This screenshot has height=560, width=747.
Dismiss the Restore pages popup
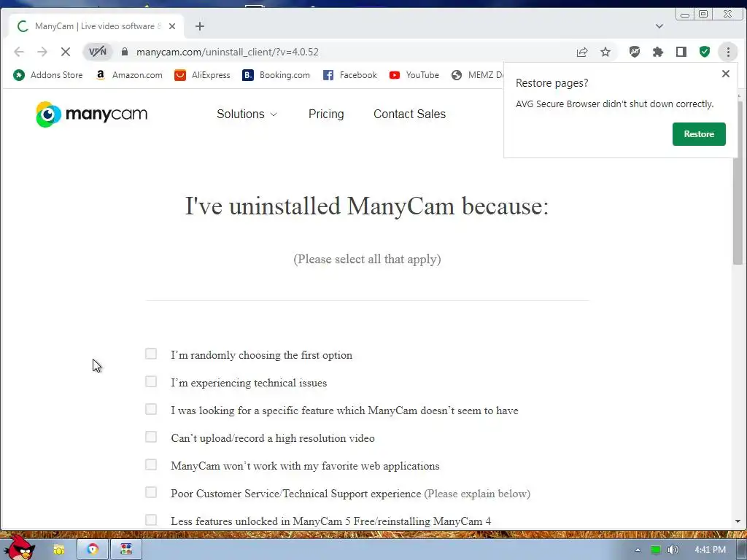tap(726, 74)
